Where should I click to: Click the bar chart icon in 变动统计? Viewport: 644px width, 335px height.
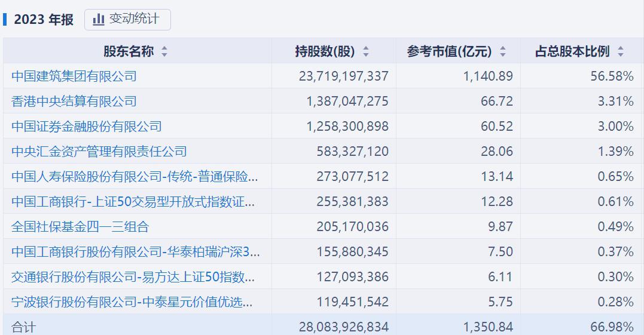tap(99, 19)
